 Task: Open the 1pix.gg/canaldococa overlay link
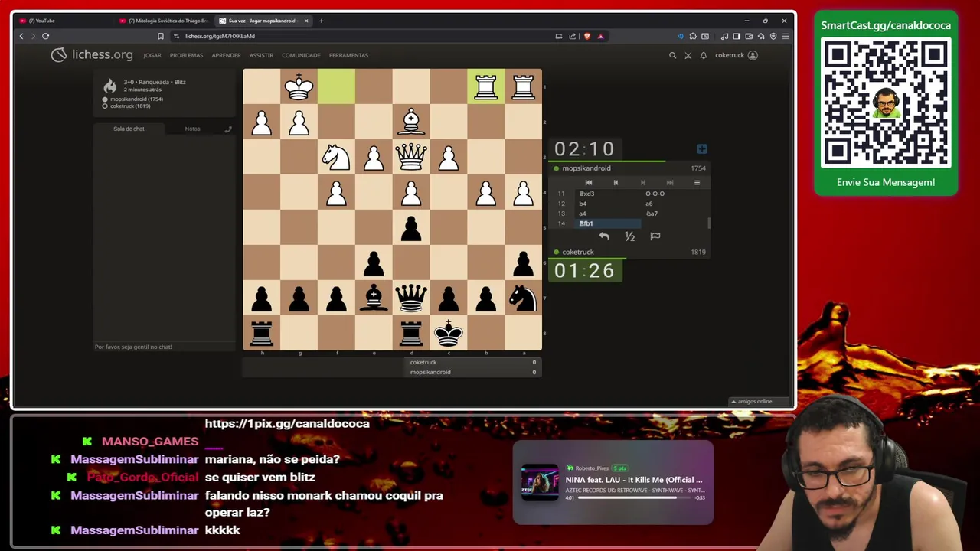coord(287,423)
